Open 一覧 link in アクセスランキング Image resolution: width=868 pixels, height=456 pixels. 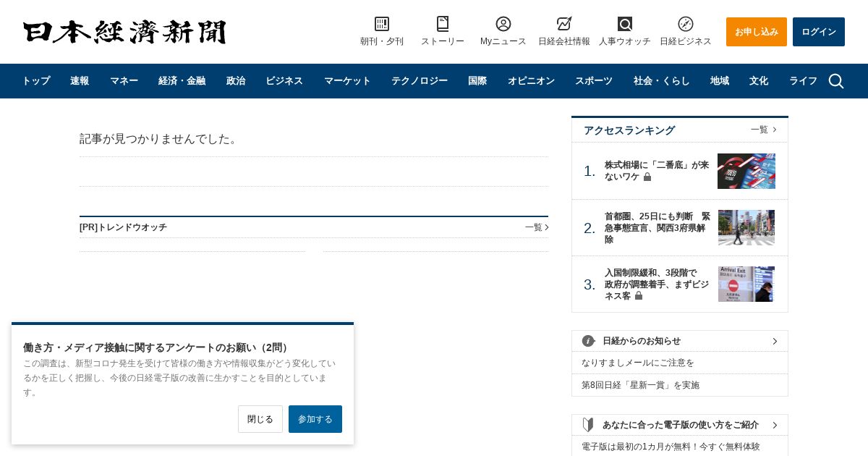click(x=764, y=130)
